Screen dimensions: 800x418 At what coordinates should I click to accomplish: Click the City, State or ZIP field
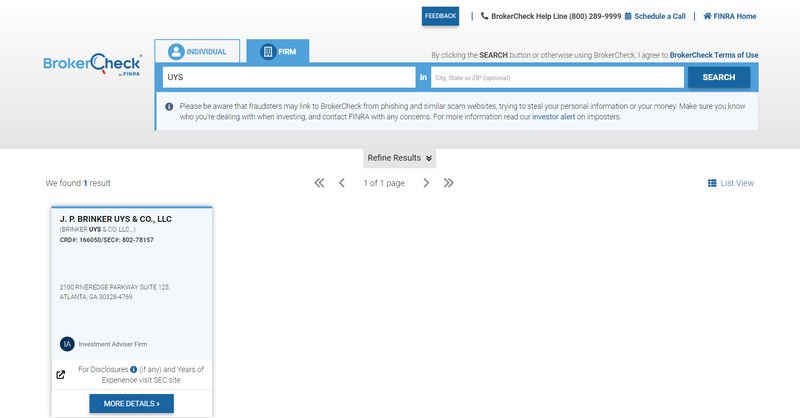[x=557, y=78]
